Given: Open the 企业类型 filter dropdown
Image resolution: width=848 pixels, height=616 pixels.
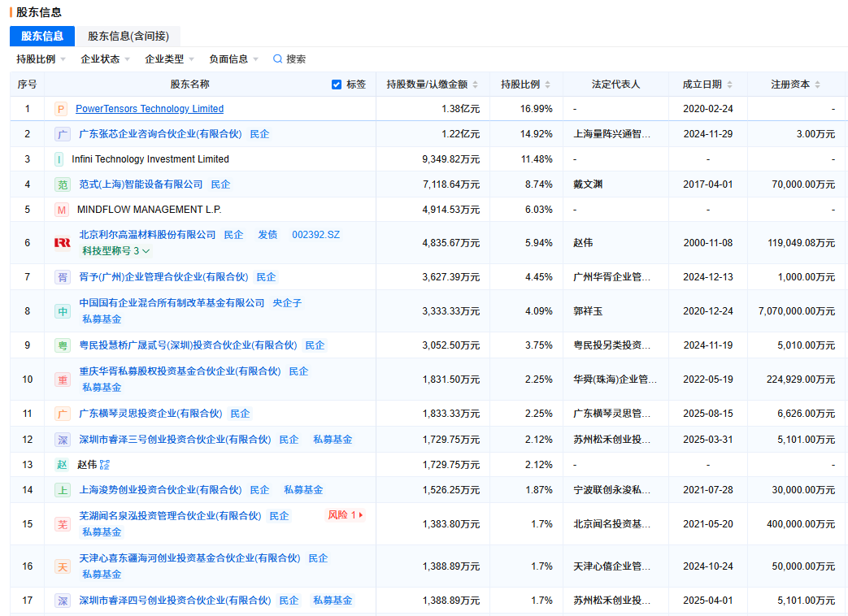Looking at the screenshot, I should tap(169, 59).
